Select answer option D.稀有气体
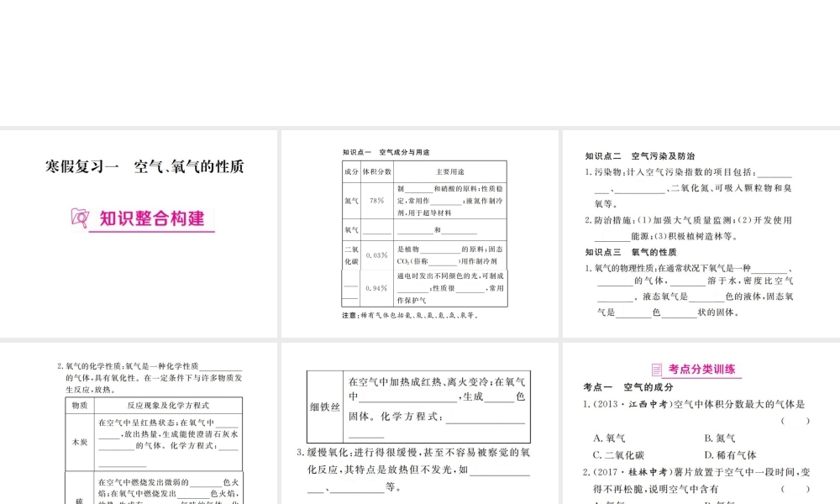The image size is (840, 504). point(730,455)
